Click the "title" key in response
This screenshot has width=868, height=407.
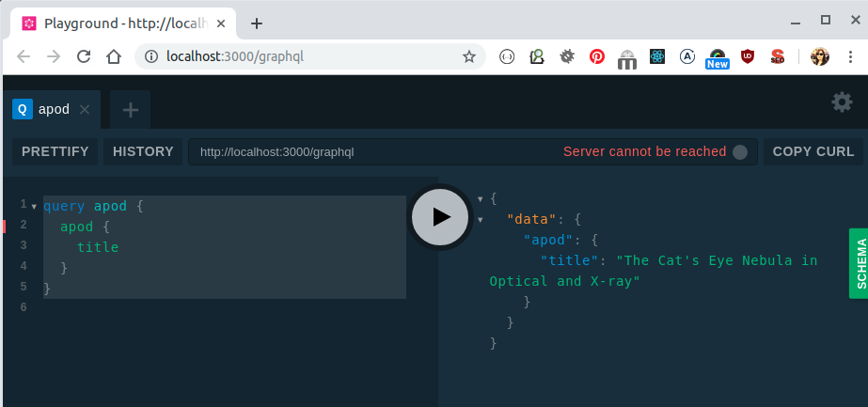(x=569, y=260)
